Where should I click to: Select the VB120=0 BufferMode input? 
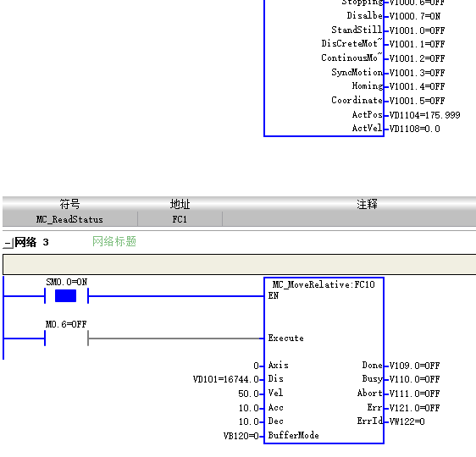tap(241, 436)
